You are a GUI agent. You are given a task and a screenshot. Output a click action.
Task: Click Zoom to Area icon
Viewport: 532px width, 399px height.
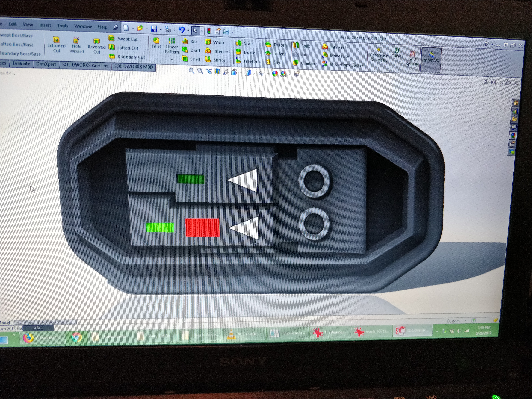(200, 71)
